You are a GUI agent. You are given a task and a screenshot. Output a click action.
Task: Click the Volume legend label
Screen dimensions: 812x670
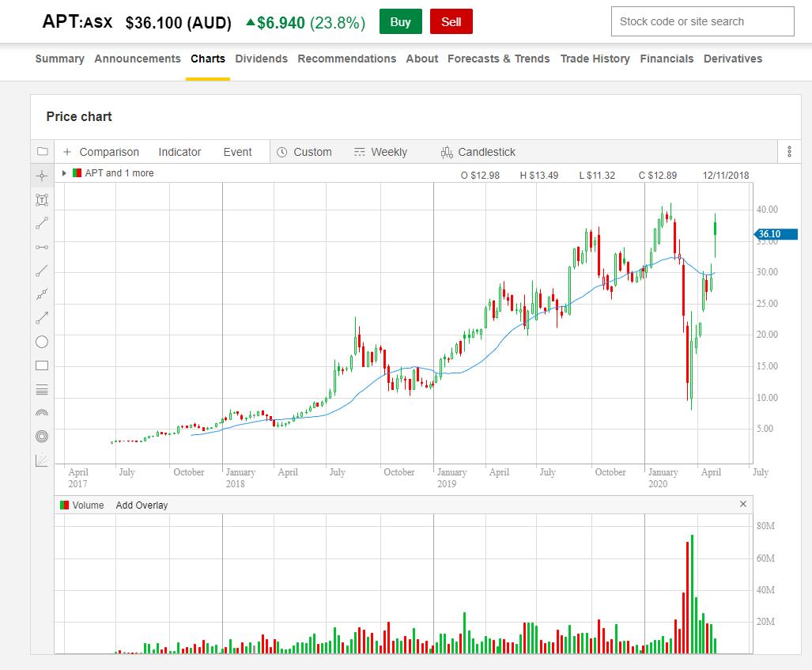[88, 505]
